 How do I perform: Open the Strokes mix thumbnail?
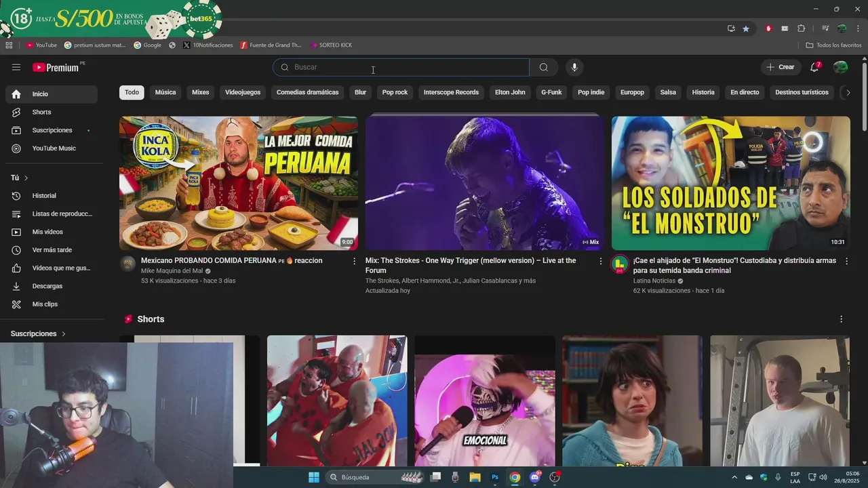pyautogui.click(x=485, y=183)
